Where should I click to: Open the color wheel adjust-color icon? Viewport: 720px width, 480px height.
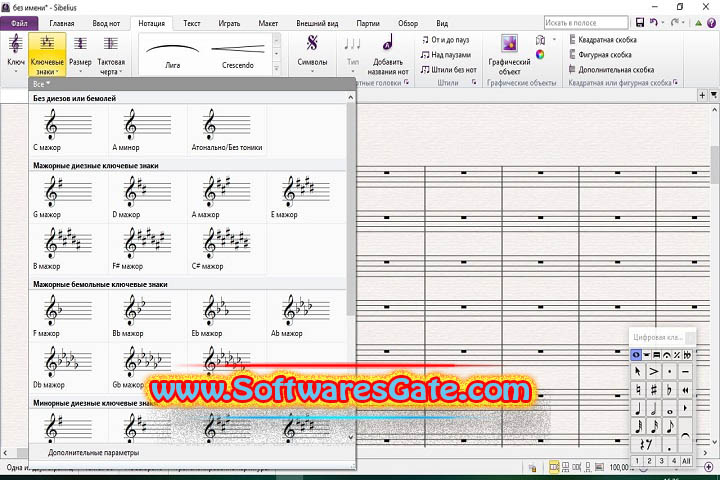[540, 55]
